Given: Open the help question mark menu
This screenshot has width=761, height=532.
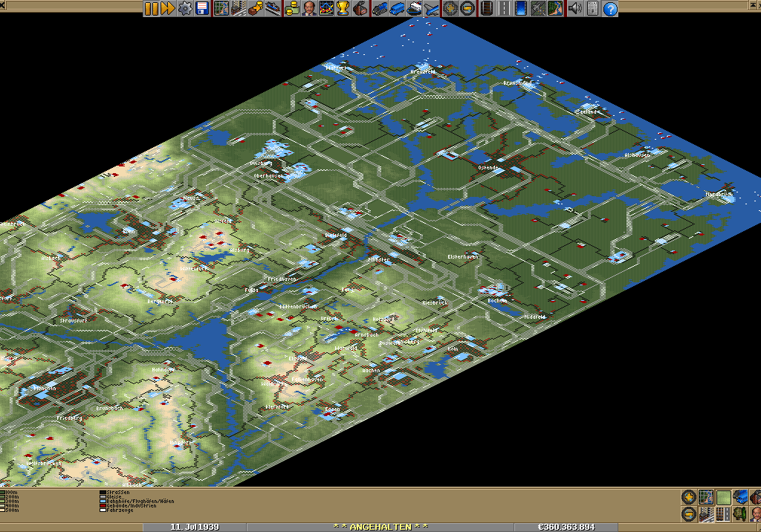Looking at the screenshot, I should tap(610, 9).
